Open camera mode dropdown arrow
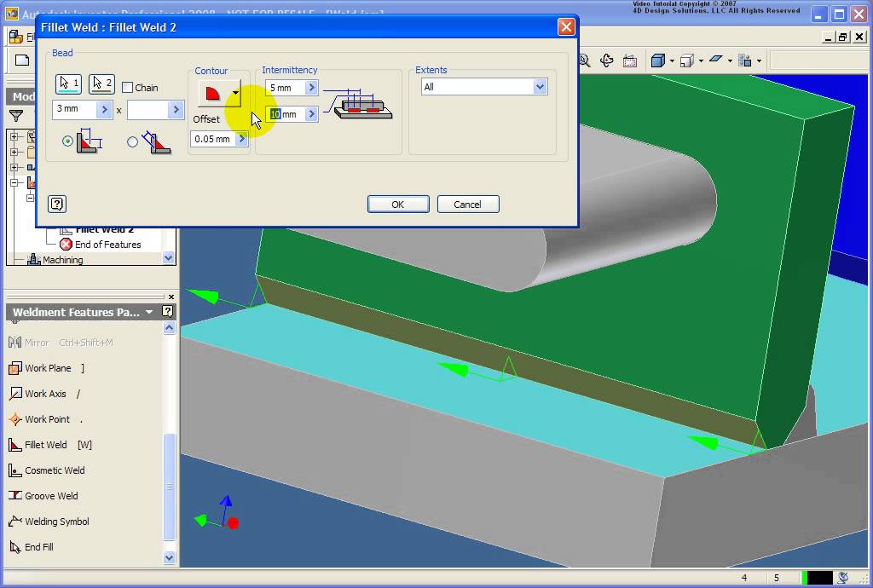The height and width of the screenshot is (588, 873). click(701, 61)
